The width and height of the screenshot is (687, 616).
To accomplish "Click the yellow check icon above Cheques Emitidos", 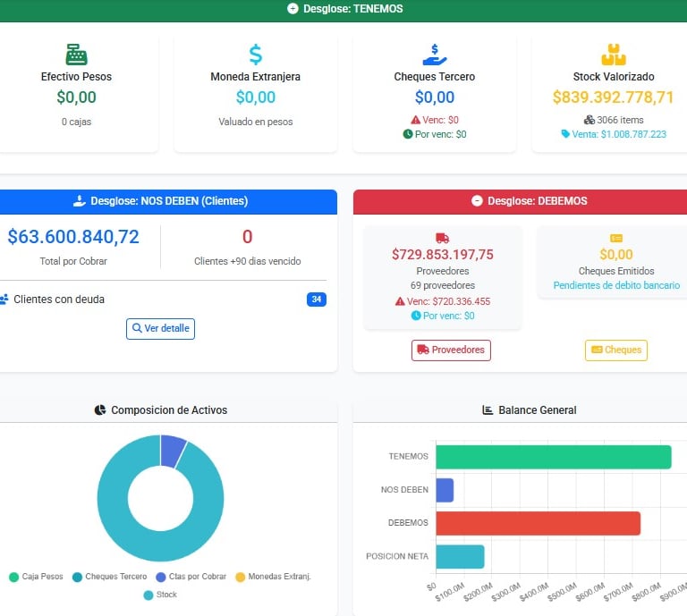I will coord(616,238).
